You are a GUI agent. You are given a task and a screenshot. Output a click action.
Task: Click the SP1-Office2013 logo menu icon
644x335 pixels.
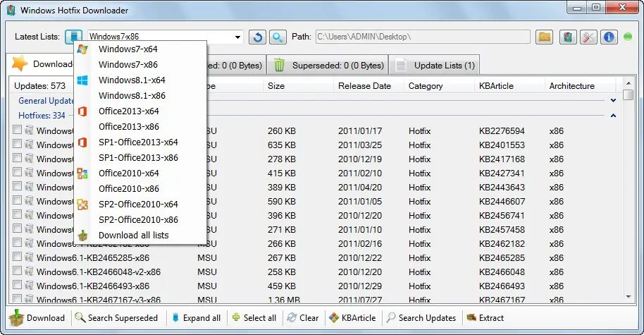[82, 142]
